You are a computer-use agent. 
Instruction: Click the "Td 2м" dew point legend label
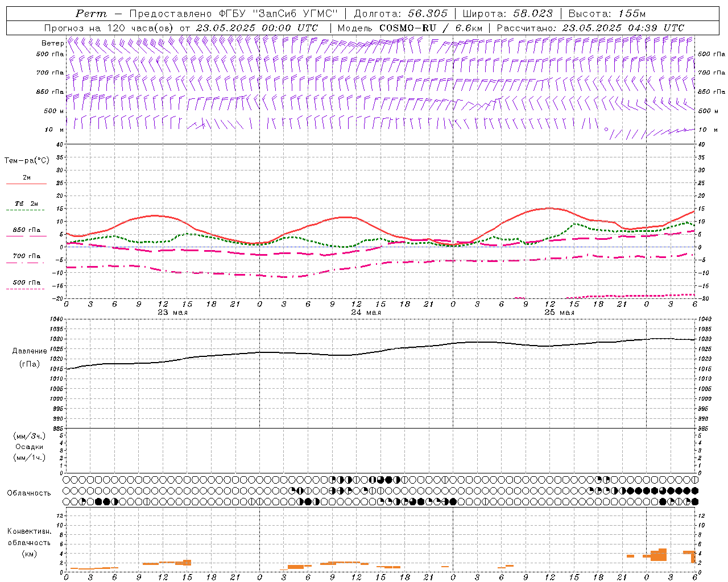[x=26, y=203]
